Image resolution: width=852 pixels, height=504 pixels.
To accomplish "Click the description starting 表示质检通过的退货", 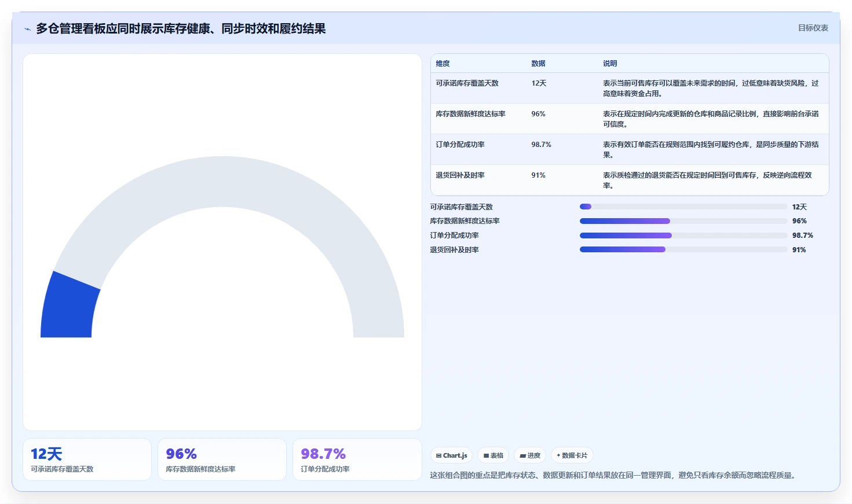I will tap(707, 181).
